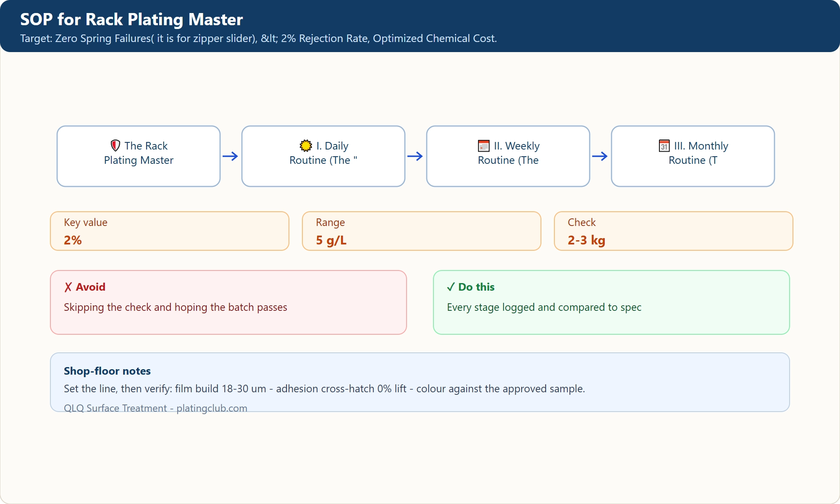Screen dimensions: 840x504
Task: Select the Range 5 g/L card
Action: click(x=422, y=231)
